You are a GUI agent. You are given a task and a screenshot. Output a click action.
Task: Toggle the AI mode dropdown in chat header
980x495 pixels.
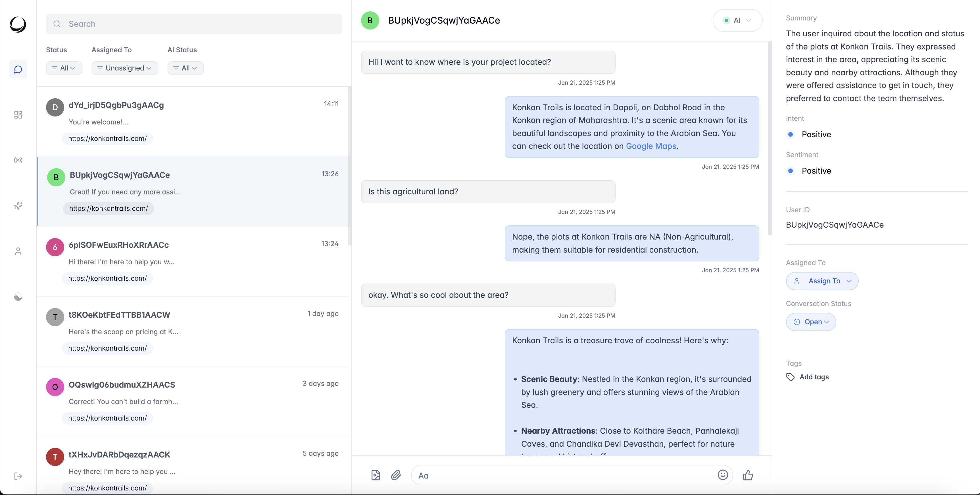(x=737, y=20)
